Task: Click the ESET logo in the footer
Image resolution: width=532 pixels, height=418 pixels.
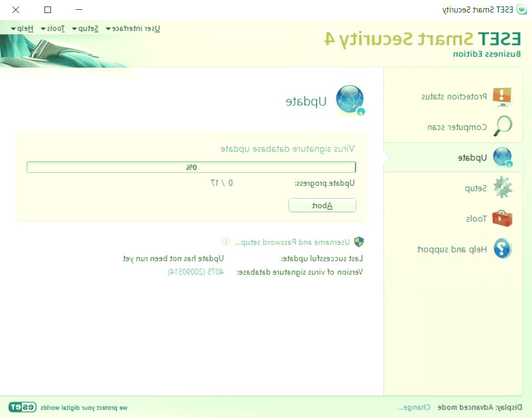Action: pyautogui.click(x=22, y=407)
